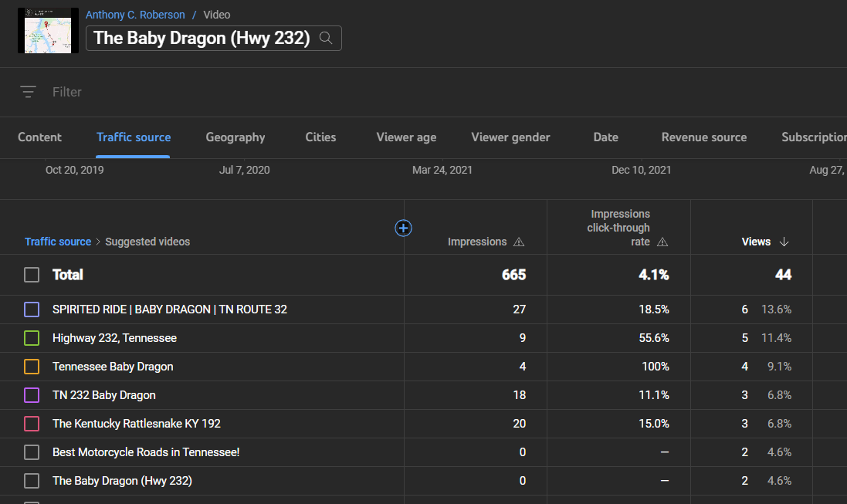This screenshot has height=504, width=847.
Task: Click the Impressions warning triangle icon
Action: (519, 242)
